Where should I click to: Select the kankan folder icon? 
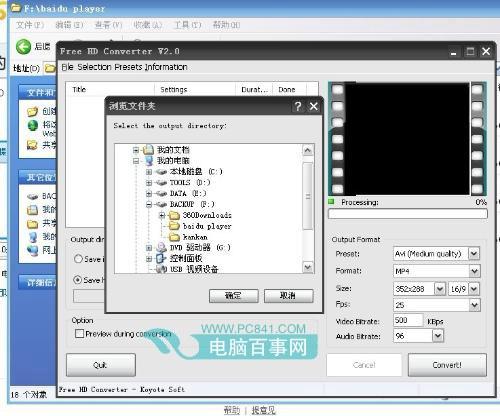174,237
